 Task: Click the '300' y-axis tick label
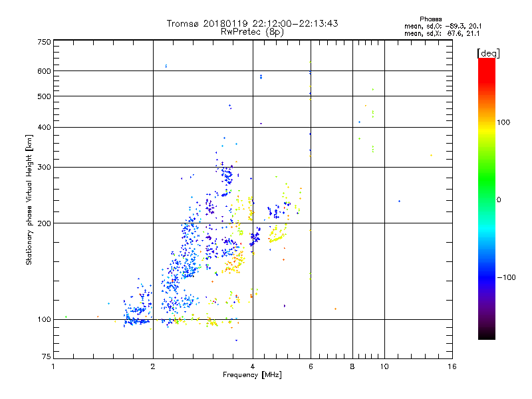[x=44, y=168]
